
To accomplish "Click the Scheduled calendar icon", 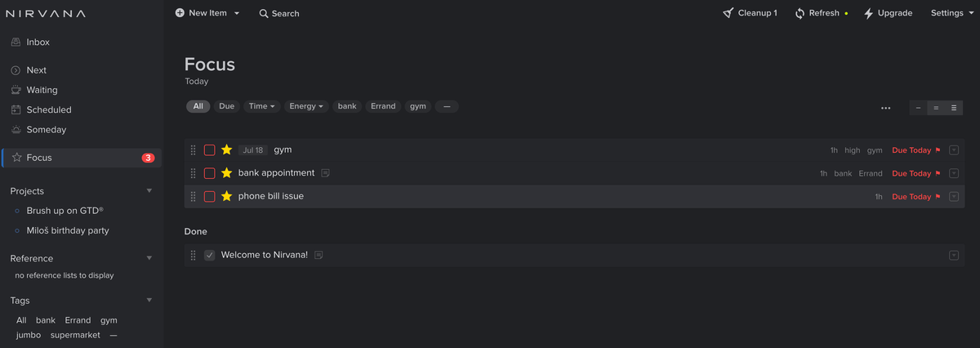I will (16, 109).
